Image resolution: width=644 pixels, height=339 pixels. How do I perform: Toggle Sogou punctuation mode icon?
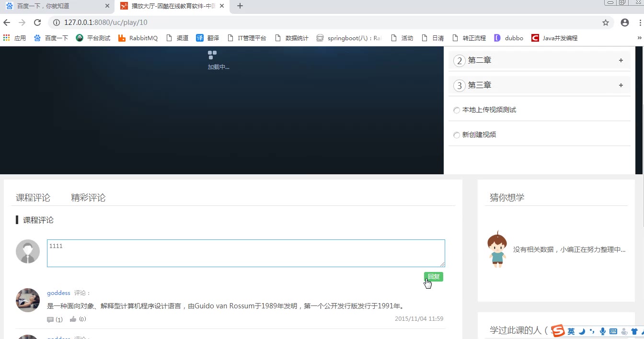(x=592, y=331)
